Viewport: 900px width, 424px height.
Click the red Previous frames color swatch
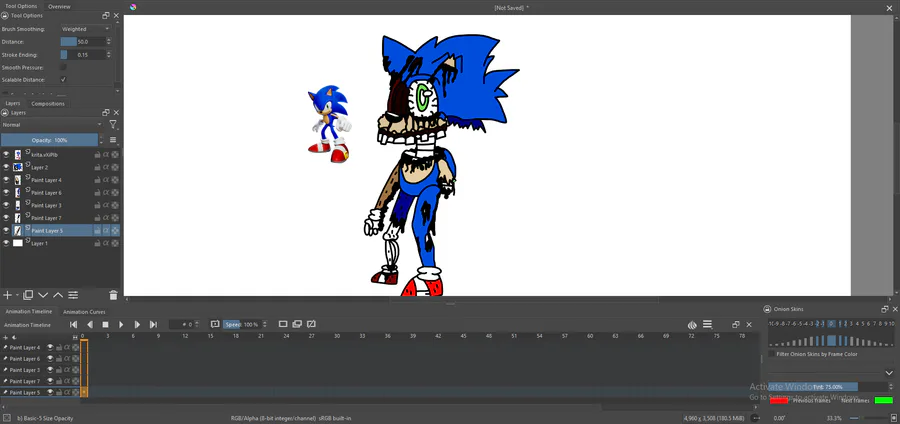coord(778,400)
